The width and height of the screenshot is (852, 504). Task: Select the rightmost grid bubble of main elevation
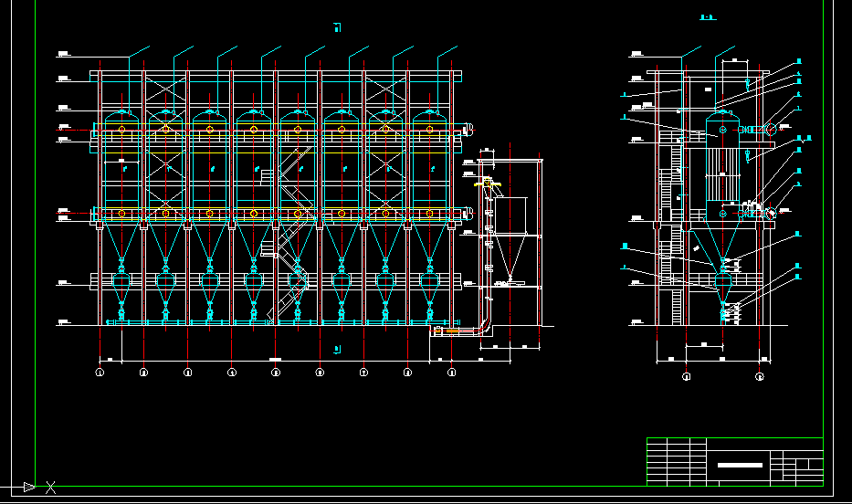451,373
